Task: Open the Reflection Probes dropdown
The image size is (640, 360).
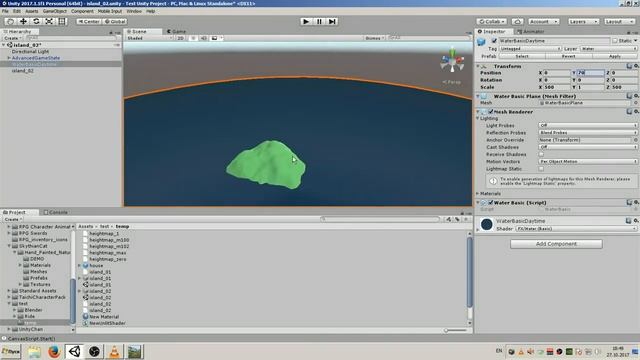Action: coord(588,133)
